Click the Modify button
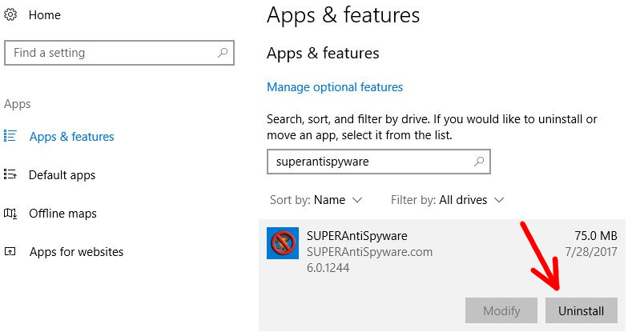Image resolution: width=644 pixels, height=336 pixels. pyautogui.click(x=501, y=310)
